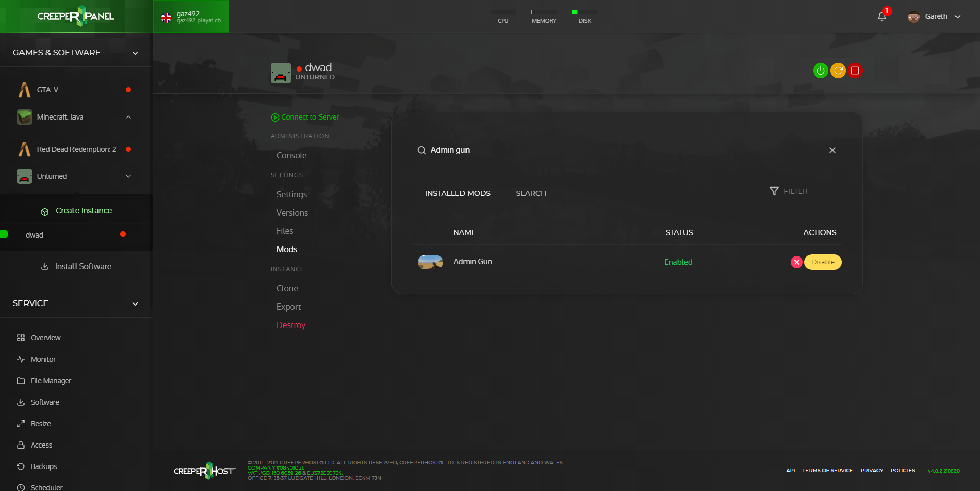Click the Enabled status text

click(678, 262)
